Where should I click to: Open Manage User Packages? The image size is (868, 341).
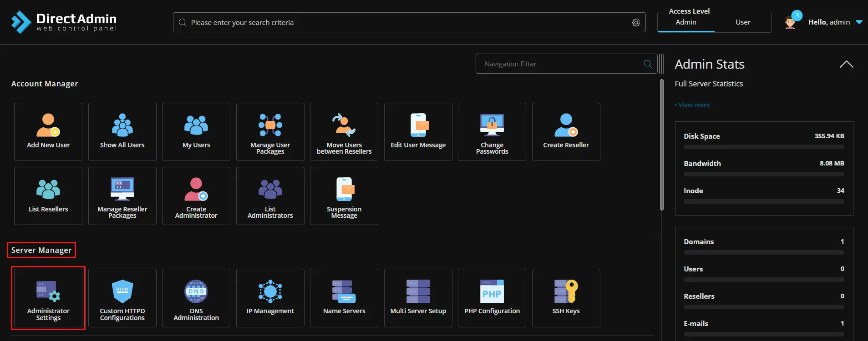270,132
